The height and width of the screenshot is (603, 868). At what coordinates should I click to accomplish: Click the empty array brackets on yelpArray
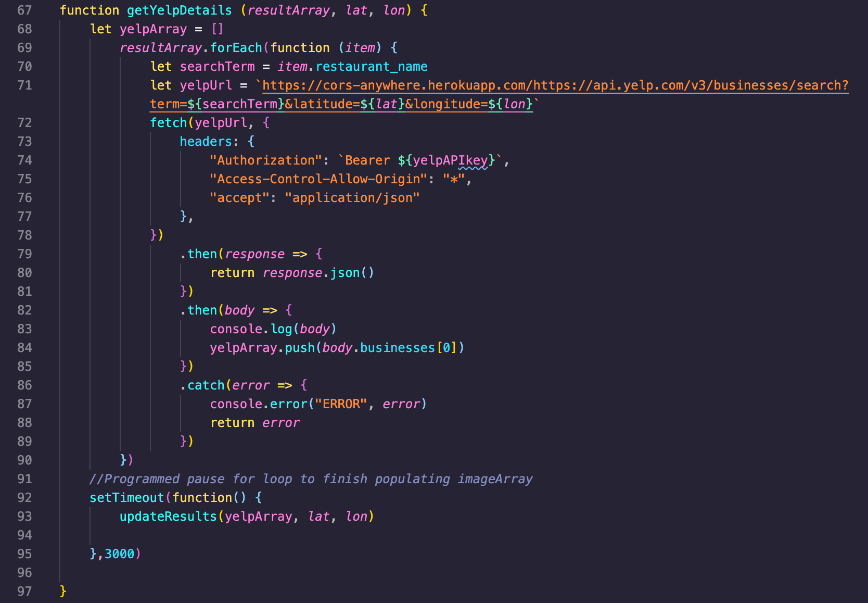[216, 29]
